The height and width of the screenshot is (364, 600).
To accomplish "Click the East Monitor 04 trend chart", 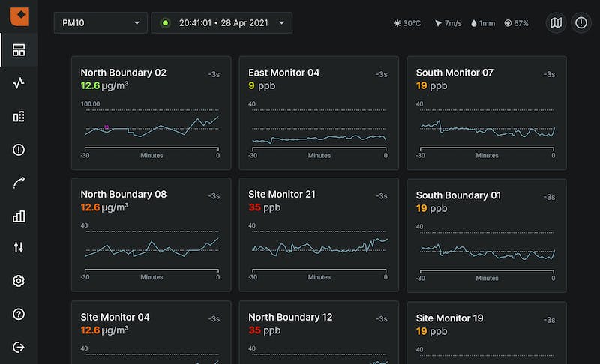I will pyautogui.click(x=319, y=130).
